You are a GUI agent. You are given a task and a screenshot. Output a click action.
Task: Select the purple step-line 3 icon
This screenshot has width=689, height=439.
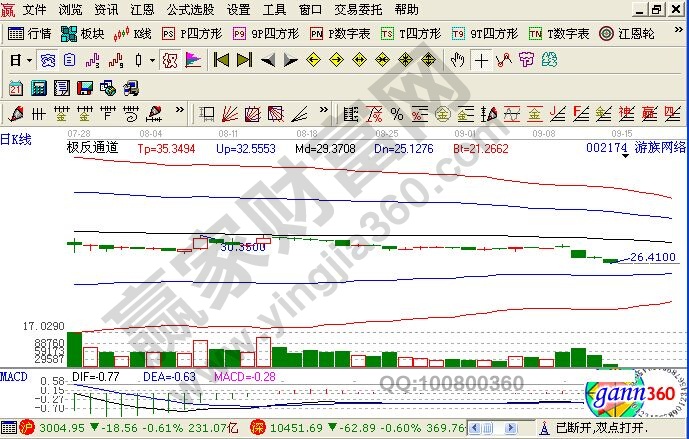click(x=92, y=60)
